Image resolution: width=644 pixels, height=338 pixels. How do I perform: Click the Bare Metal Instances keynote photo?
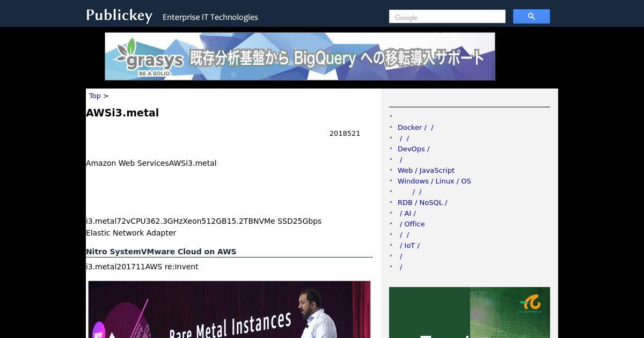coord(229,309)
